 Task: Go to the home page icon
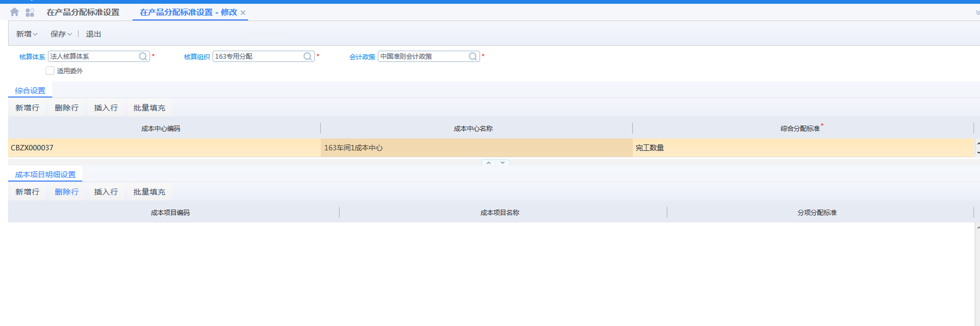pyautogui.click(x=15, y=12)
